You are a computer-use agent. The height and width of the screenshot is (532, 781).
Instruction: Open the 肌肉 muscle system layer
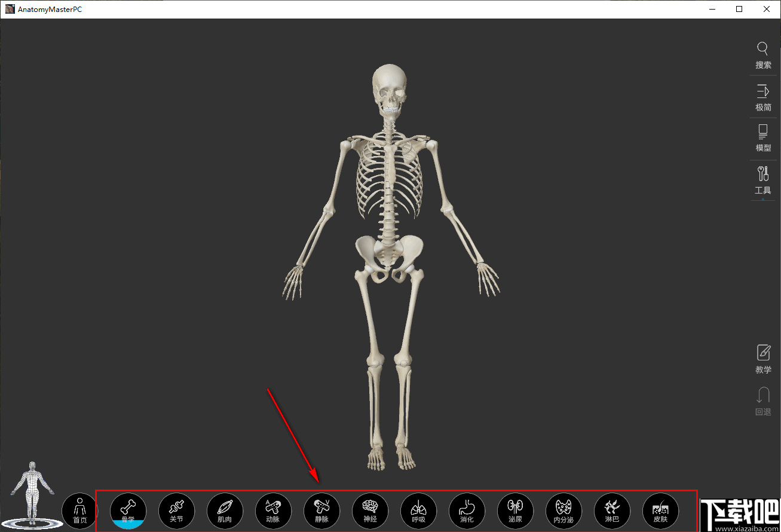click(x=225, y=510)
